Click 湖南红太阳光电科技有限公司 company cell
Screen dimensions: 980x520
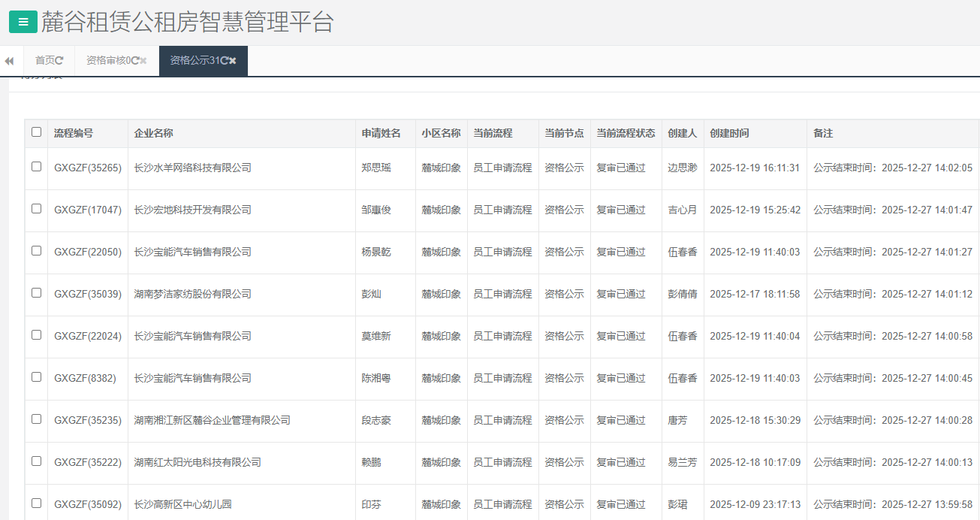(198, 462)
